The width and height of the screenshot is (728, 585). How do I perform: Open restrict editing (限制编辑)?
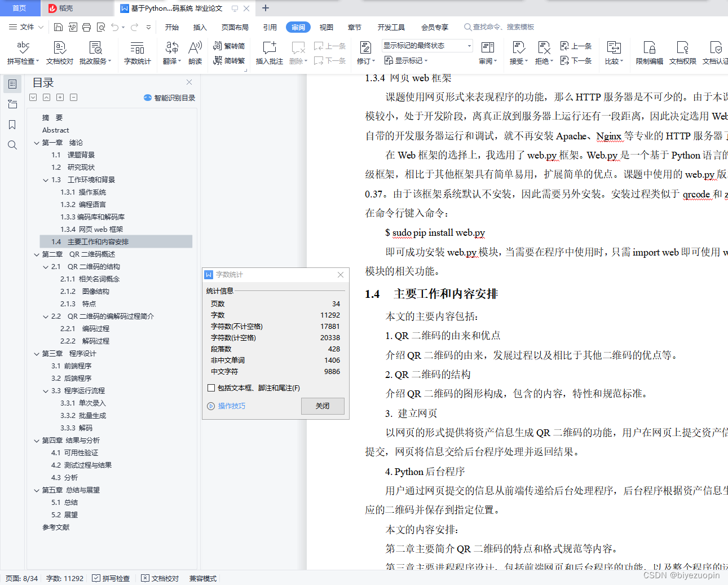(649, 52)
